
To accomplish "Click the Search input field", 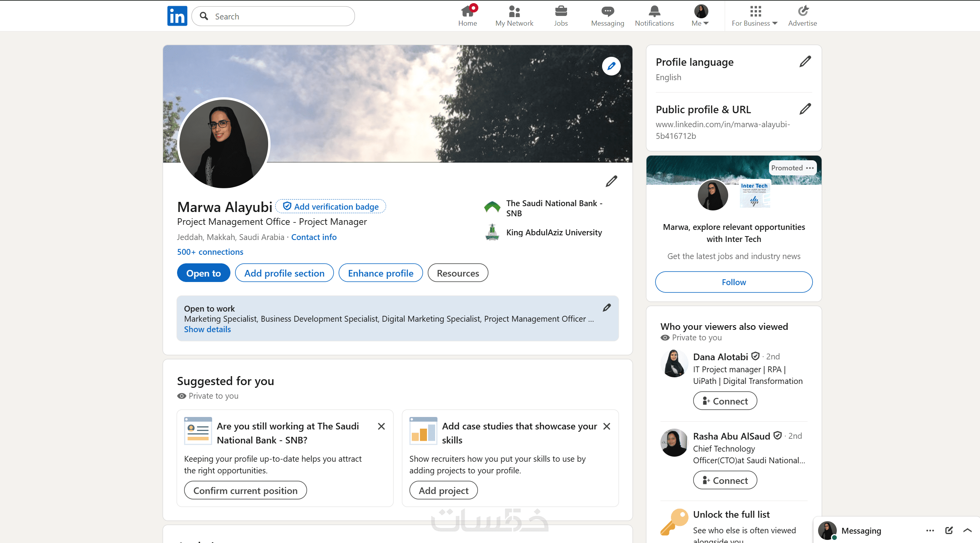I will point(273,16).
